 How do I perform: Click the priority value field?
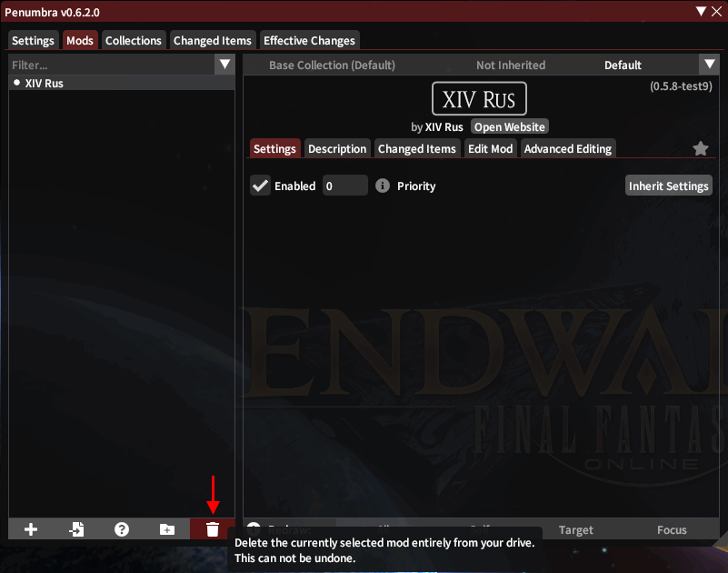(x=345, y=186)
